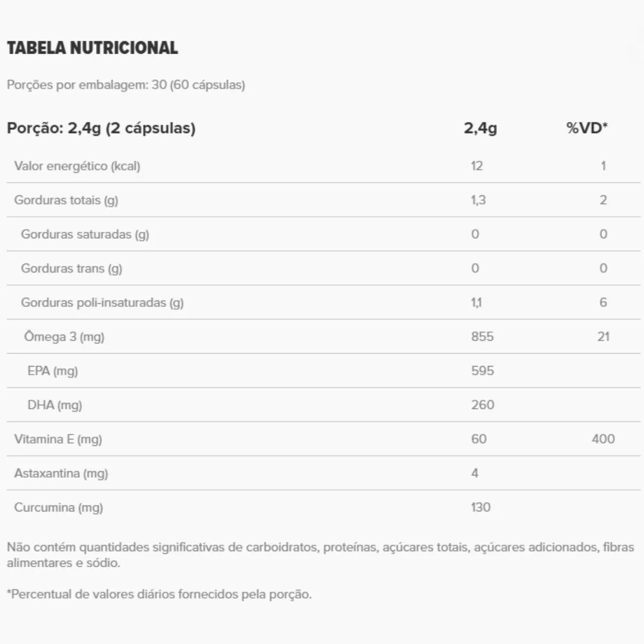Click the 400 %VD value for Vitamina E
This screenshot has width=644, height=644.
click(603, 439)
